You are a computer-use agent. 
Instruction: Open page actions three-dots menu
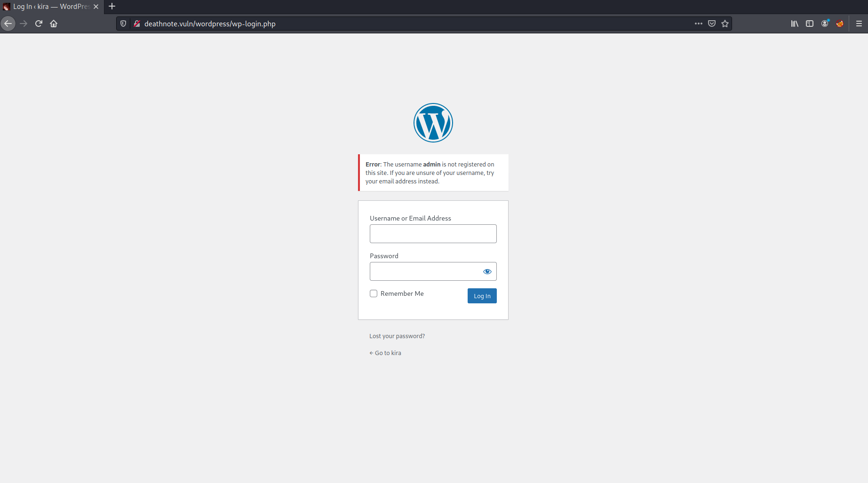tap(699, 24)
